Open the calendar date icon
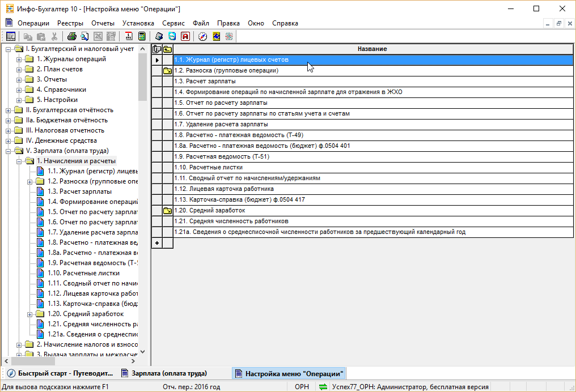The height and width of the screenshot is (392, 576). tap(129, 36)
